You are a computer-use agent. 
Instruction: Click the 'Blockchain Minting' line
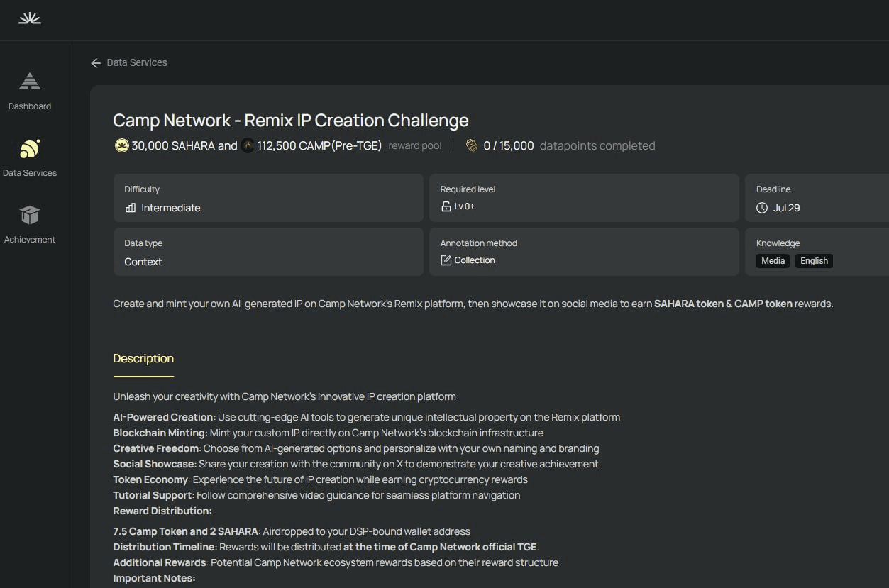(328, 433)
